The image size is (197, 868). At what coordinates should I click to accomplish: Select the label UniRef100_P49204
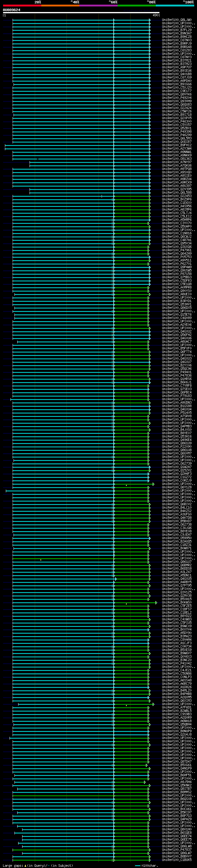[x=176, y=98]
